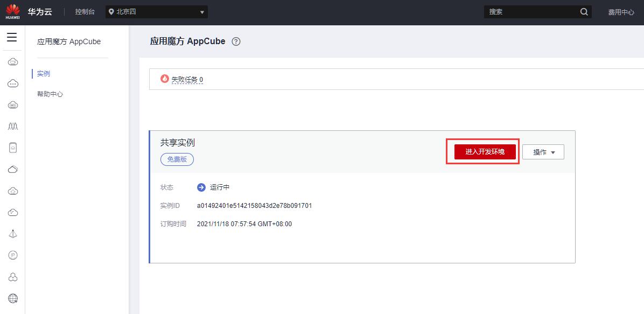Open sidebar cloud icon with three dots
This screenshot has height=314, width=644.
(x=13, y=83)
